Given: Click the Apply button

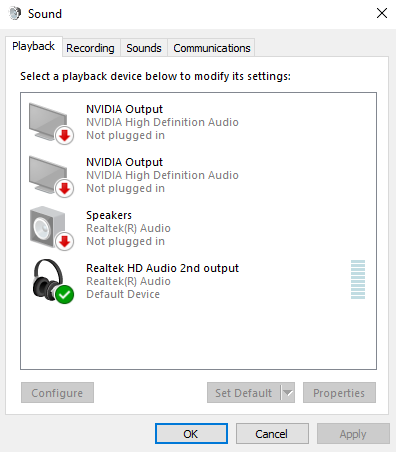Looking at the screenshot, I should coord(353,434).
